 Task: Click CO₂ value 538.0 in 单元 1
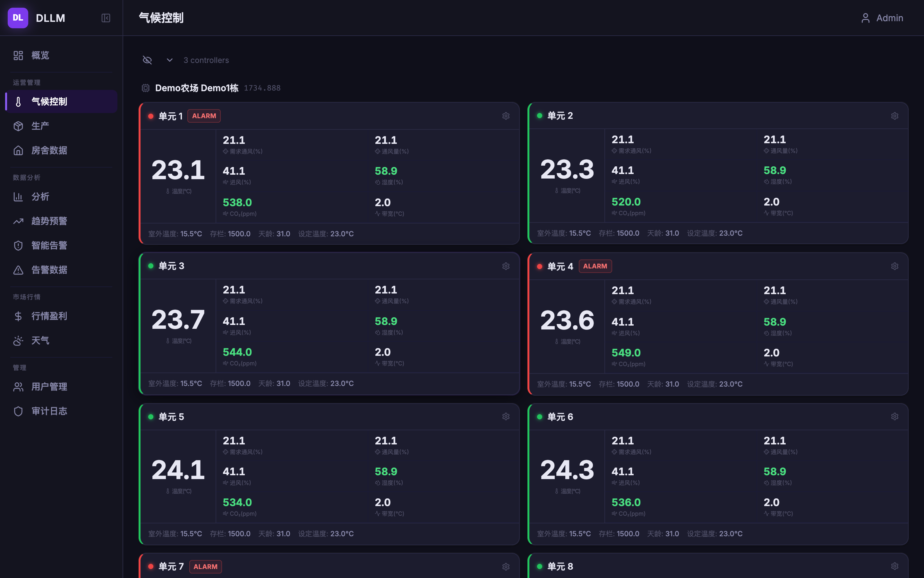237,202
